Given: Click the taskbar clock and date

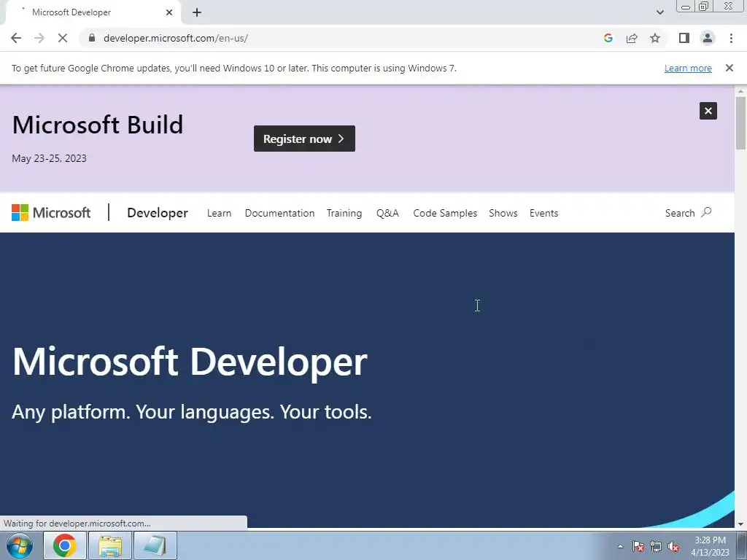Looking at the screenshot, I should click(710, 546).
